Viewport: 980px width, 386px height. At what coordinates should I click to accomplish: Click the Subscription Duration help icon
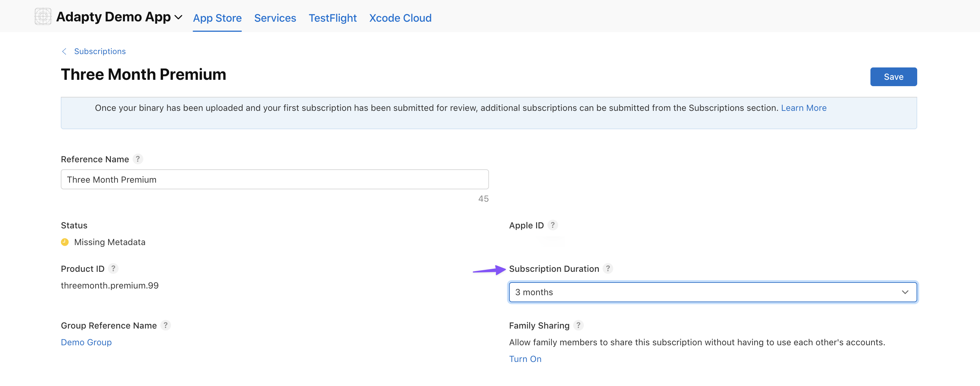click(x=608, y=268)
